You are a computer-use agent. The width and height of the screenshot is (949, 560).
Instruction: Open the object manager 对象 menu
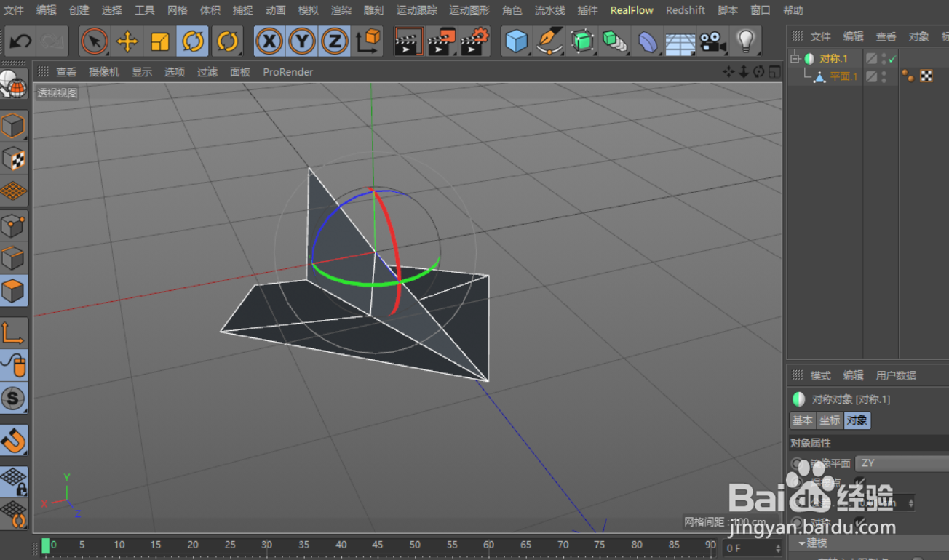[x=919, y=36]
